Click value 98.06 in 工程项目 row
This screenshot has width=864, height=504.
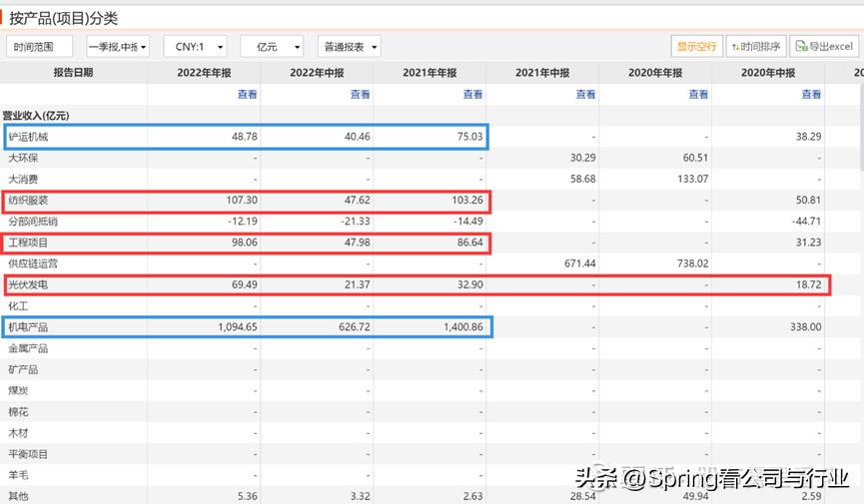(245, 243)
